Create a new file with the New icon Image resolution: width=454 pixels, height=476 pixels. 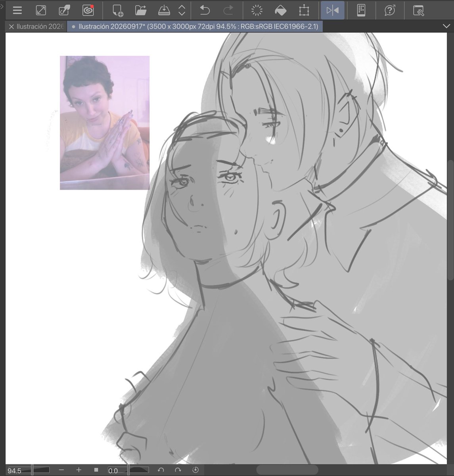(117, 10)
